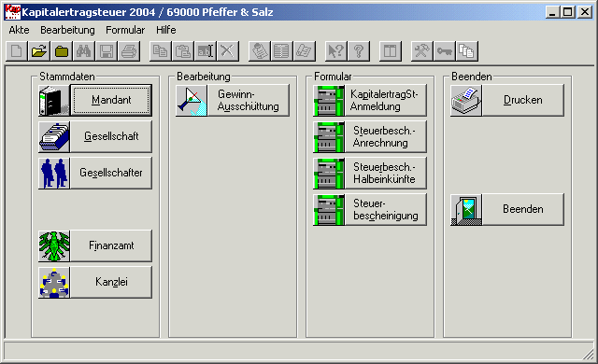This screenshot has height=364, width=598.
Task: Click the key icon in the toolbar
Action: click(445, 51)
